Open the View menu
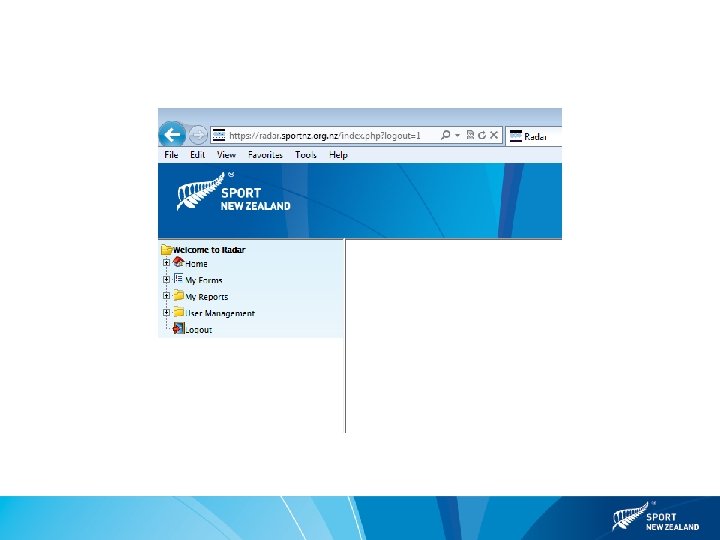The width and height of the screenshot is (720, 540). [226, 155]
